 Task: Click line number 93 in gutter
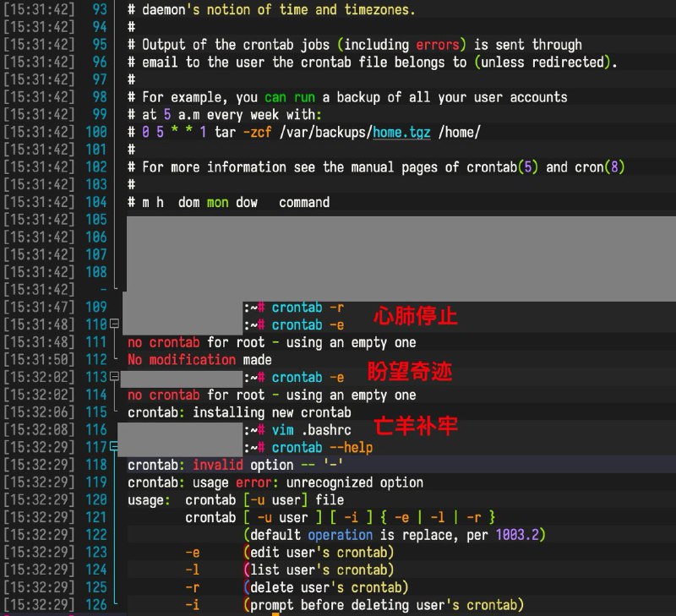100,10
